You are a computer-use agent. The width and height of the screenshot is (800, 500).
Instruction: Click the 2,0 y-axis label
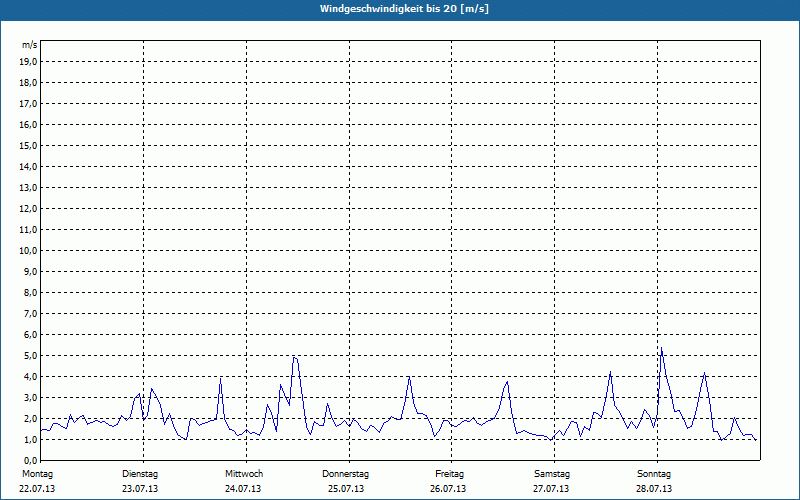point(29,418)
